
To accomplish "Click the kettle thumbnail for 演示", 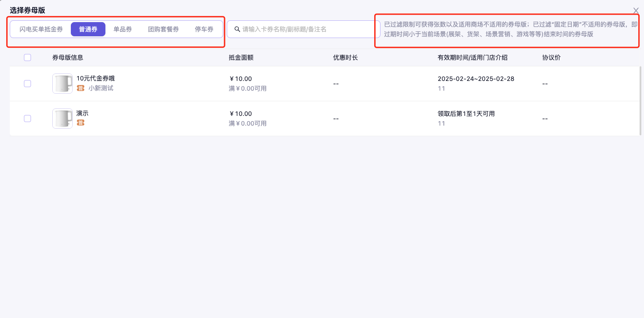I will [x=62, y=119].
